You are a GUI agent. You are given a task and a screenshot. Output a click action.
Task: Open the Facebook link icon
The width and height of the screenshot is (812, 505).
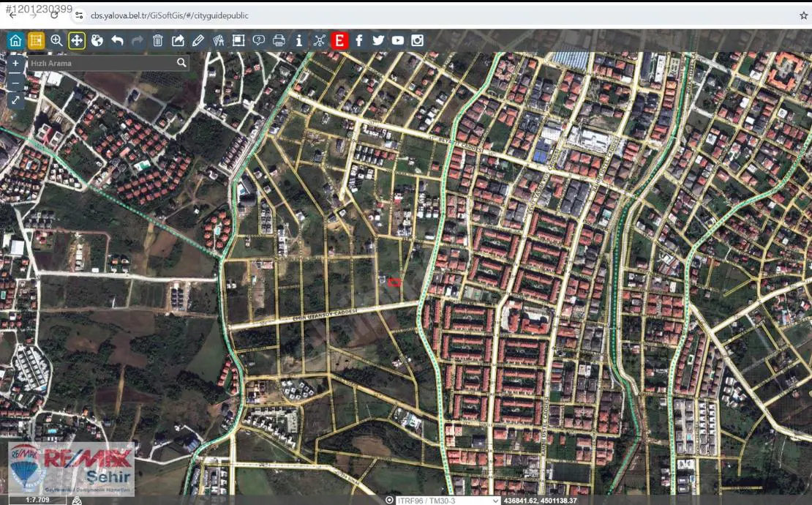click(359, 40)
